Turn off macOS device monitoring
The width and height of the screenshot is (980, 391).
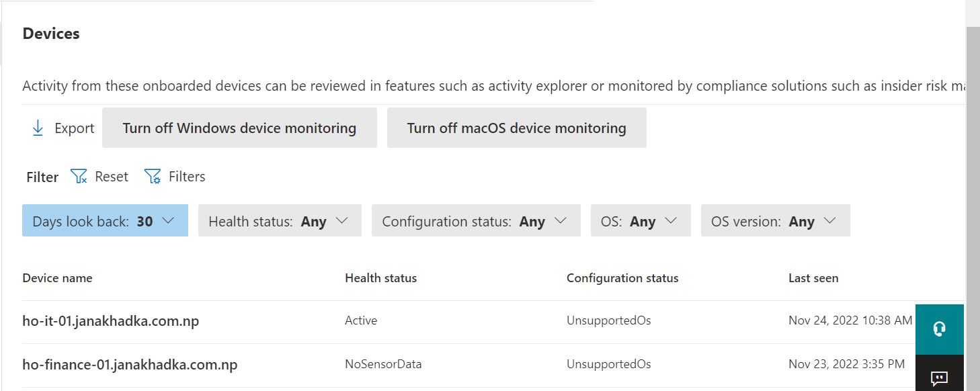click(x=516, y=128)
